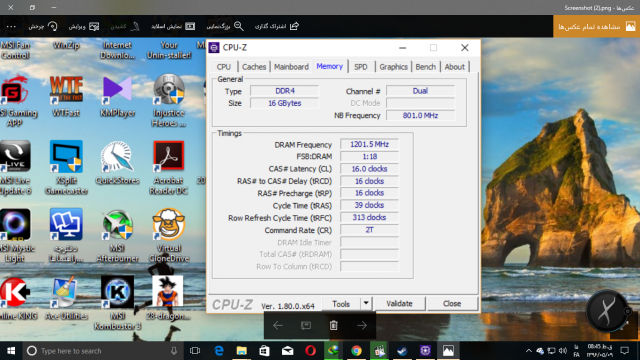Open Opera browser from the taskbar
The width and height of the screenshot is (640, 360).
click(x=310, y=351)
